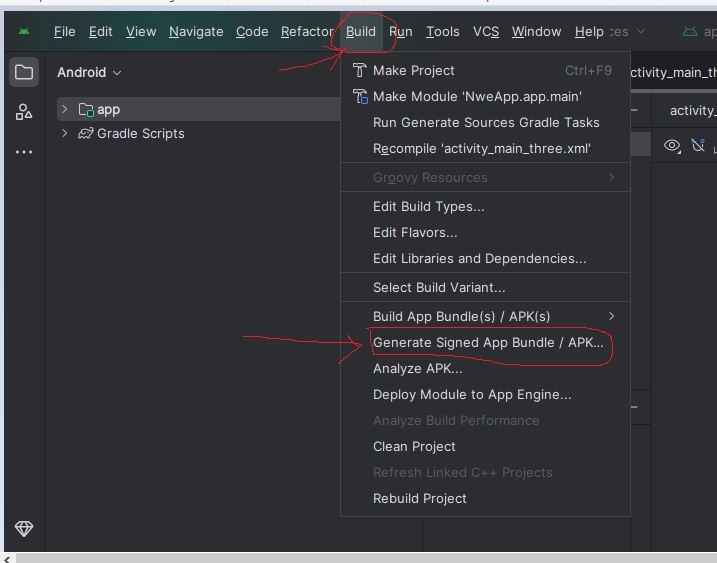
Task: Expand the app module tree node
Action: (65, 109)
